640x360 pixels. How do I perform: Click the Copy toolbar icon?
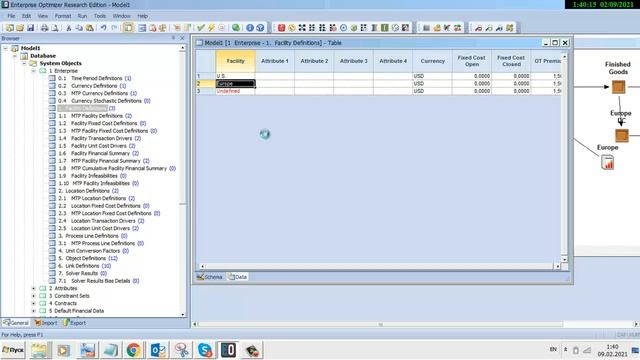click(79, 28)
